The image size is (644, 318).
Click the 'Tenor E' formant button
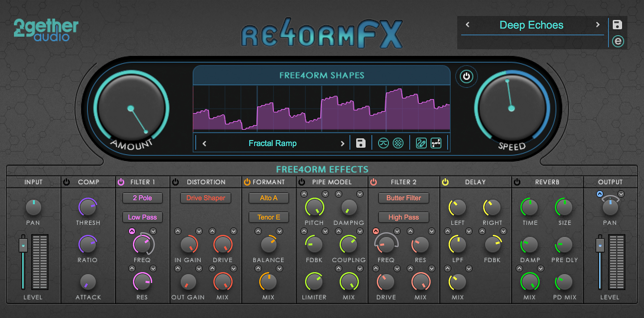(268, 217)
